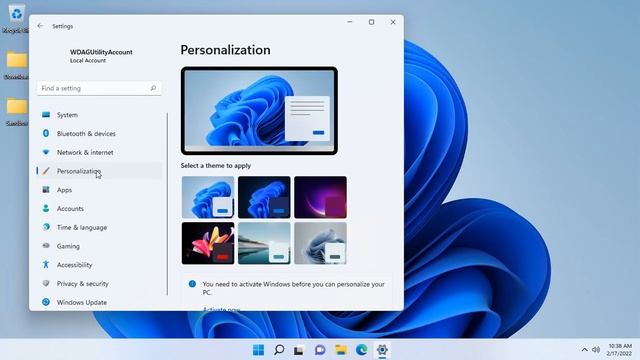The height and width of the screenshot is (360, 640).
Task: Click the information icon in activation notice
Action: pyautogui.click(x=192, y=284)
